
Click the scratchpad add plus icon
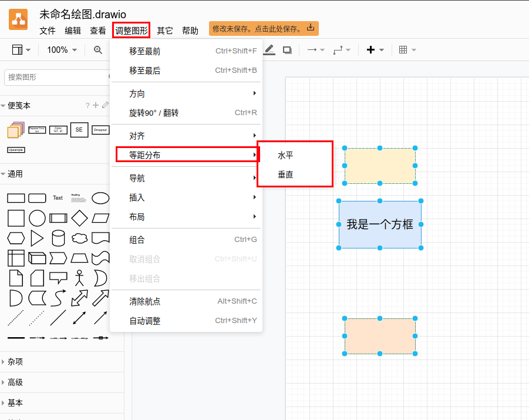(96, 105)
